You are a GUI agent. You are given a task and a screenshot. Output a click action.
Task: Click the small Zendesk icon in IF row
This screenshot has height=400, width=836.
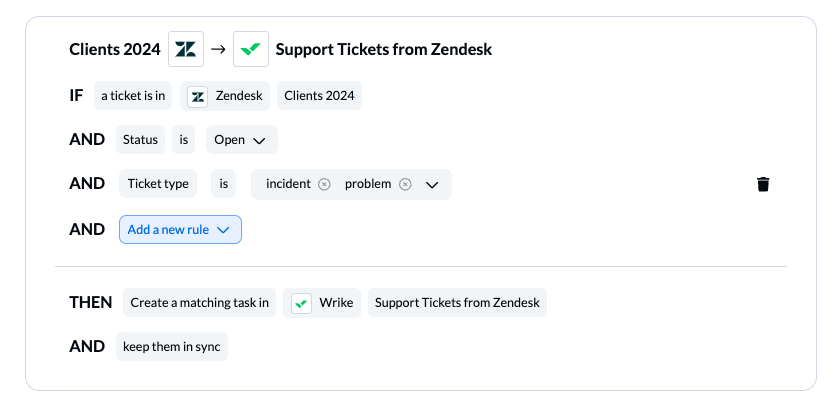[x=198, y=96]
